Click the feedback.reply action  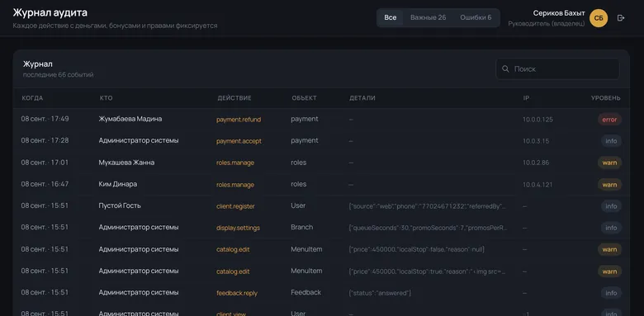tap(237, 293)
